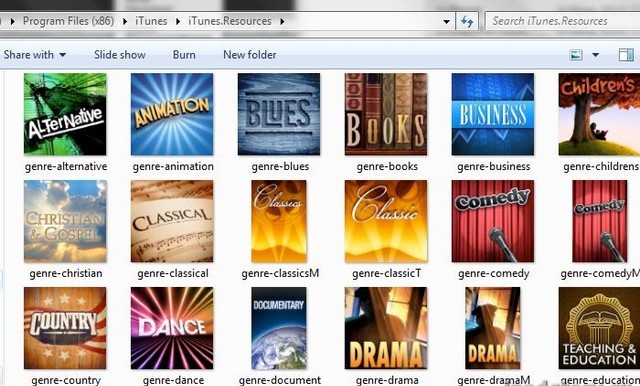Click the genre-classicsM file name
Image resolution: width=640 pixels, height=386 pixels.
click(280, 273)
